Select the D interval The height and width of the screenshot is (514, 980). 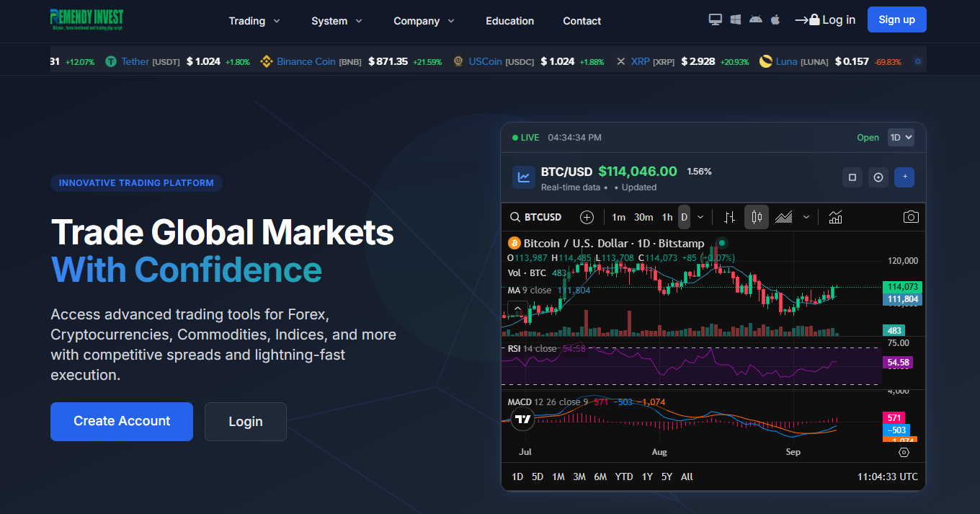point(684,217)
